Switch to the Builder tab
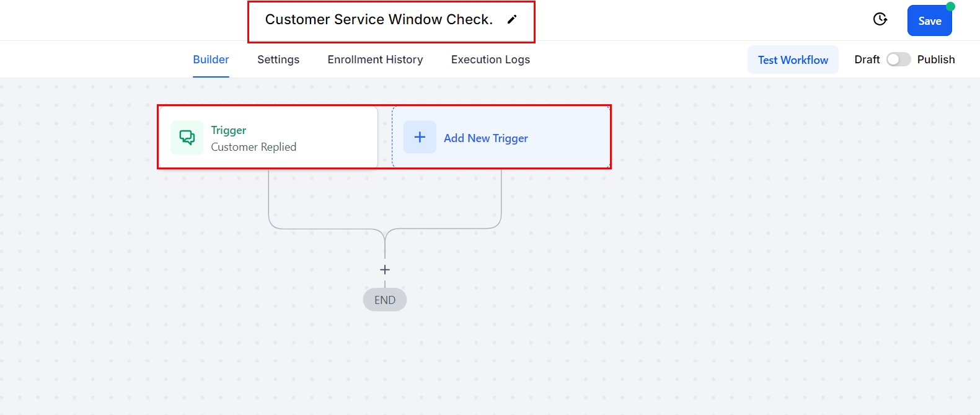Viewport: 980px width, 415px height. (211, 60)
